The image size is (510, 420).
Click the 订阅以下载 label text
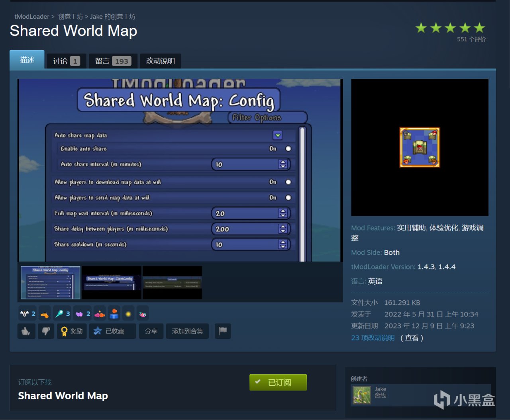35,382
